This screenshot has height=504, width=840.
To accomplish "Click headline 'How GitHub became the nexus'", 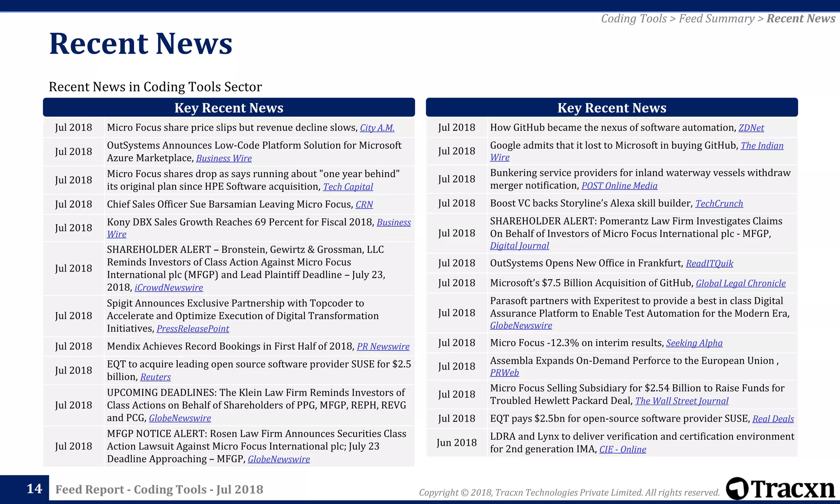I will pos(613,128).
